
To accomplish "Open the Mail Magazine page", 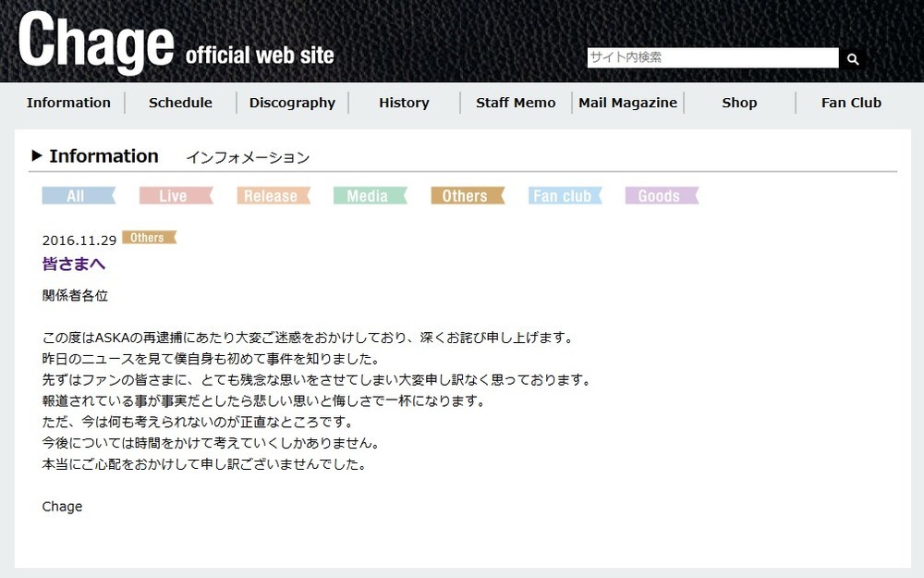I will coord(628,103).
